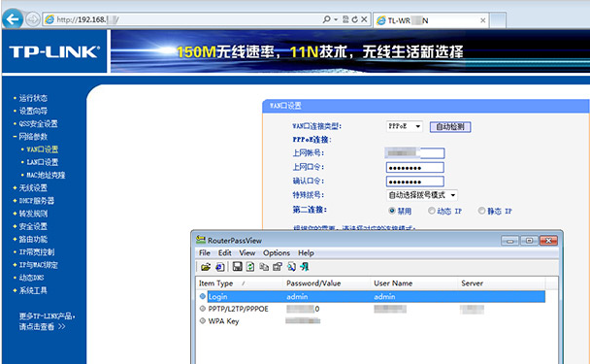Screen dimensions: 590x364
Task: Toggle compatibility view icon in address bar
Action: (345, 19)
